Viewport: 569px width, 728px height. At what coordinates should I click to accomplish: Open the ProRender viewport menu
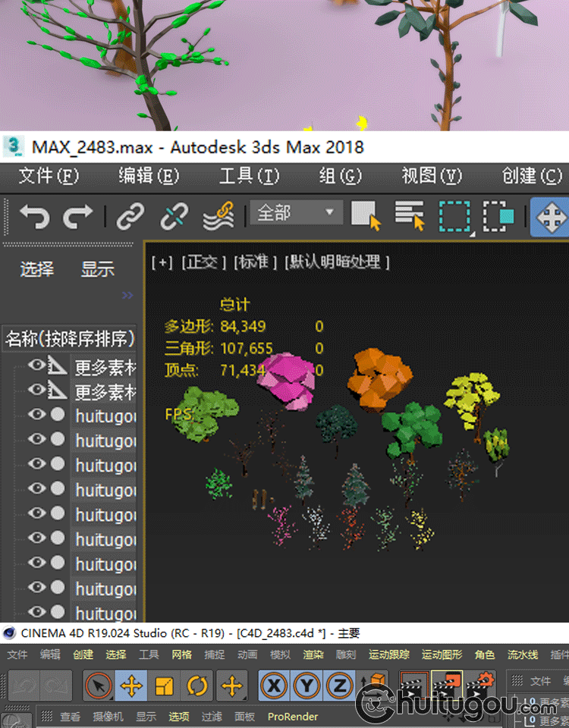pos(293,717)
